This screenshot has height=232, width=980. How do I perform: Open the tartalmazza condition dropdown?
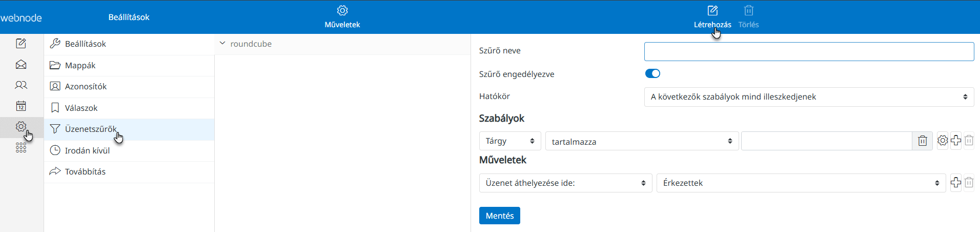pyautogui.click(x=642, y=141)
